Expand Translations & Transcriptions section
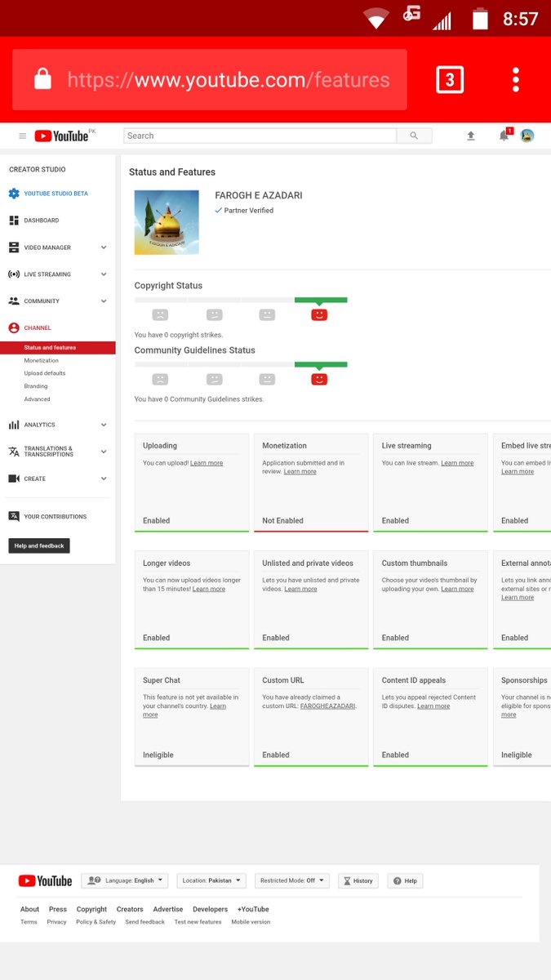The width and height of the screenshot is (551, 980). pos(104,452)
